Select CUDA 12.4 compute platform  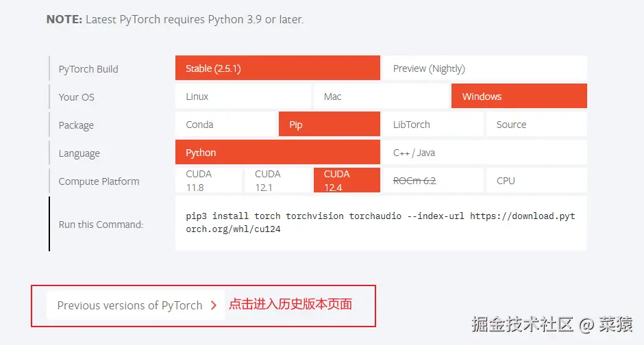[x=347, y=180]
